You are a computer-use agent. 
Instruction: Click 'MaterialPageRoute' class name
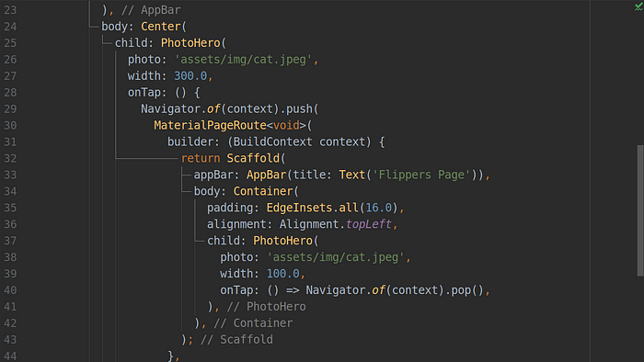211,126
